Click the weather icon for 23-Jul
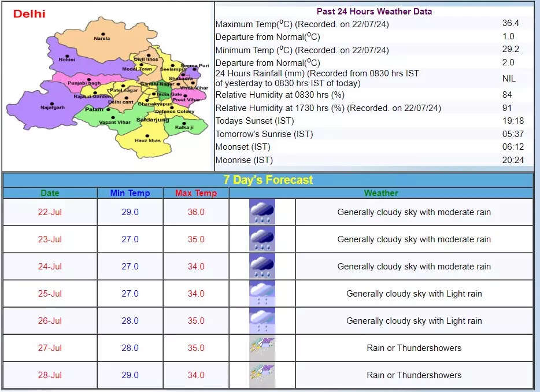Viewport: 540px width, 392px height. tap(262, 239)
